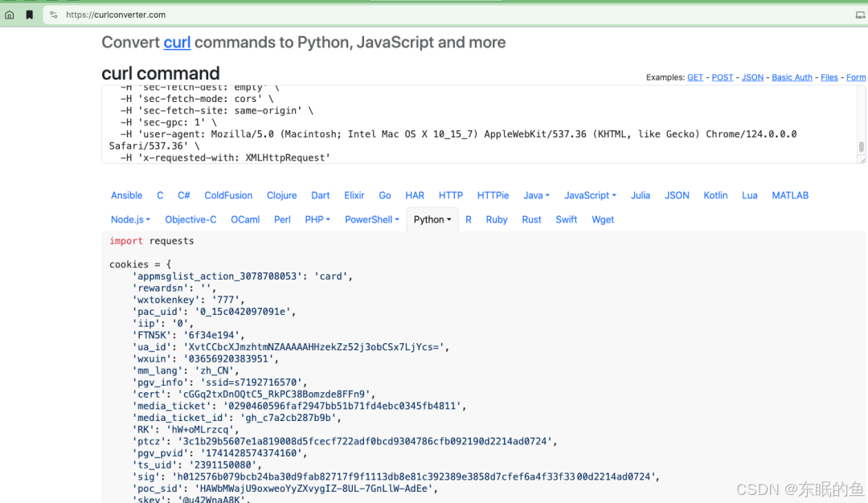
Task: Select the Swift language tab
Action: (567, 219)
